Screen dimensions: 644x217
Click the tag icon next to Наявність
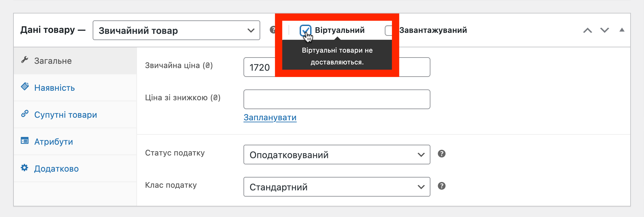(x=25, y=87)
